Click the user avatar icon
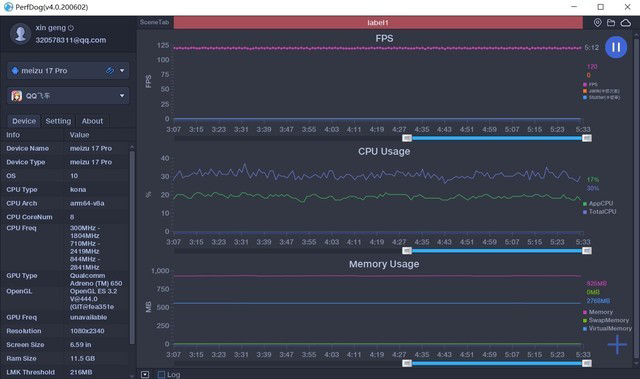Screen dimensions: 640x379 (x=20, y=33)
